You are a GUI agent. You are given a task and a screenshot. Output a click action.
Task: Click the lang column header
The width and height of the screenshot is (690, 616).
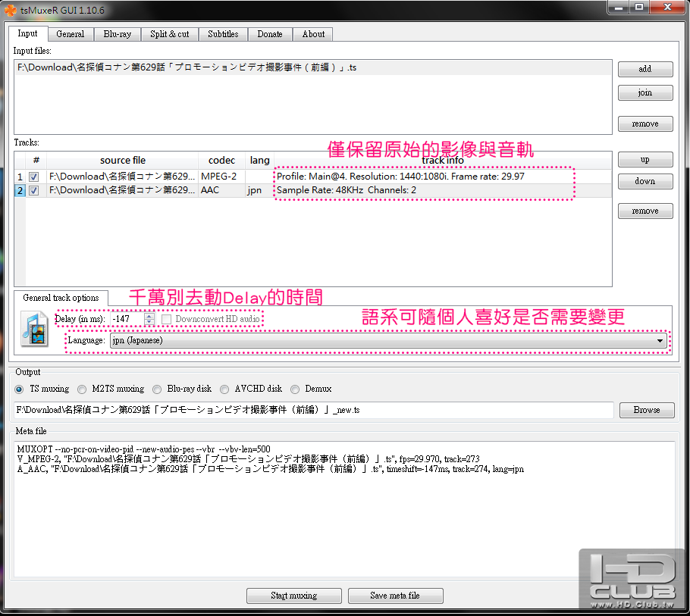pyautogui.click(x=259, y=161)
